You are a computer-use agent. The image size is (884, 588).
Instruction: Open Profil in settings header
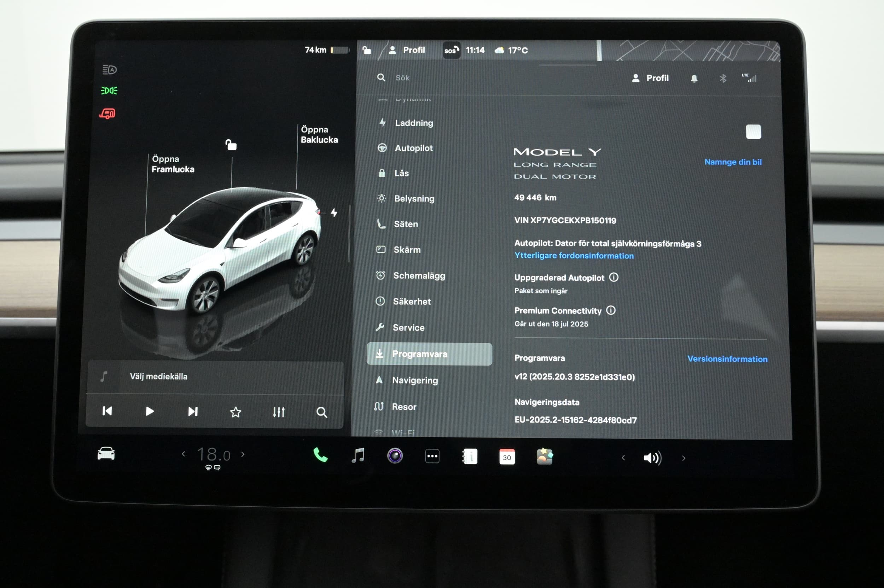pyautogui.click(x=650, y=78)
